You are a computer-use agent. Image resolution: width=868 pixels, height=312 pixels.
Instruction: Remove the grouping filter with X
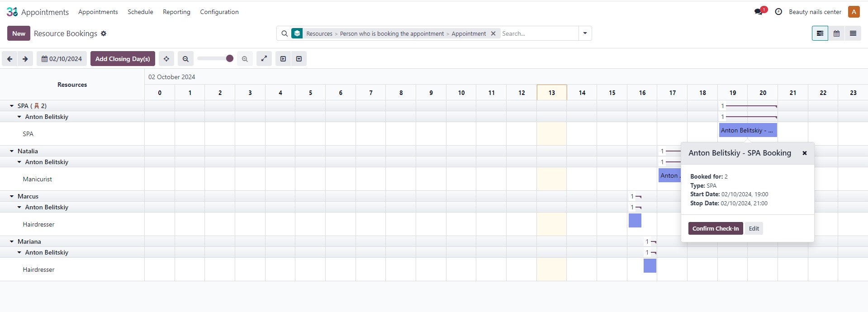pos(493,33)
